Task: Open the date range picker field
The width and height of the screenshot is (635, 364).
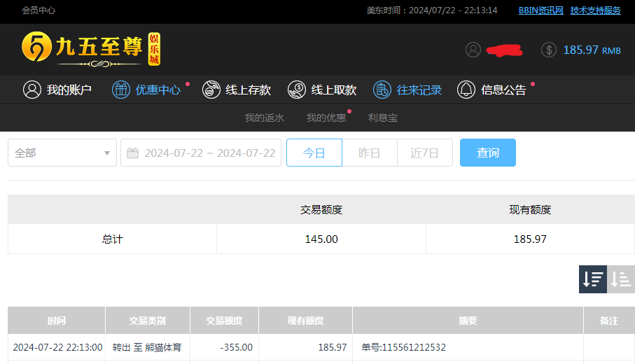Action: (209, 153)
